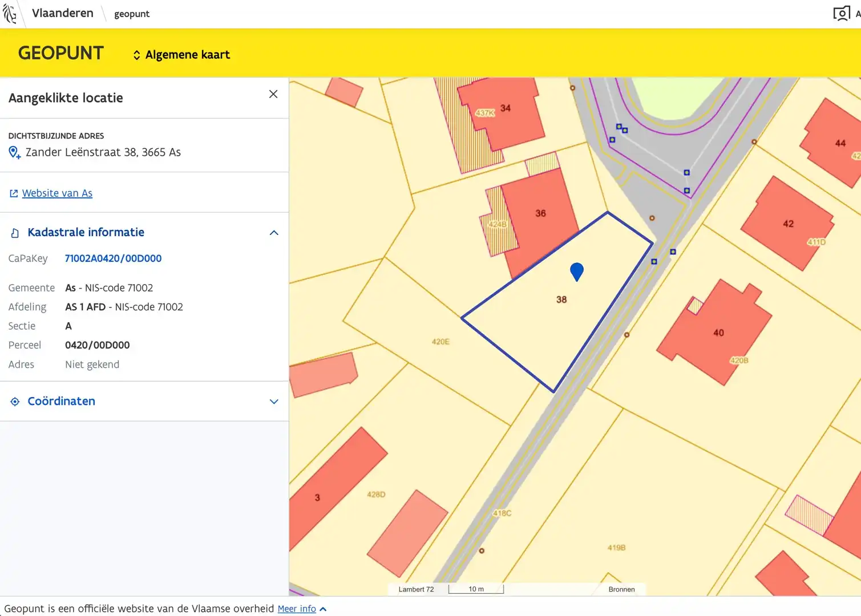Click the Bronnen button on map

click(621, 589)
